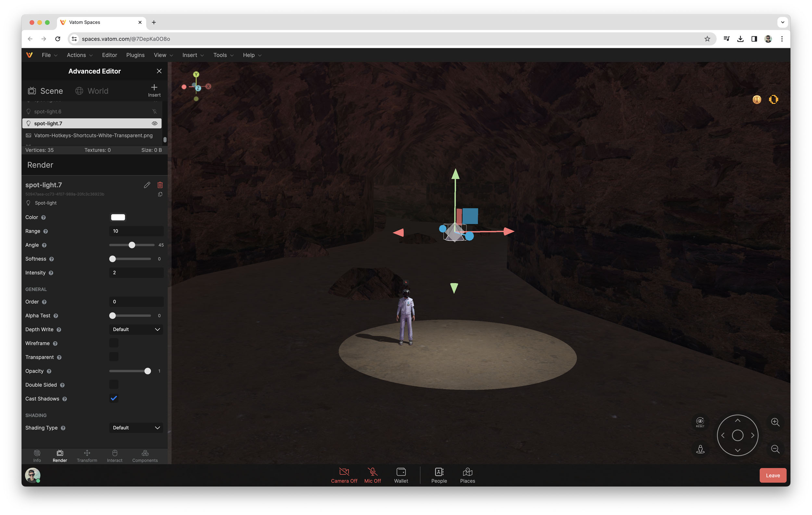Screen dimensions: 812x515
Task: Open the Intensity help icon
Action: (51, 273)
